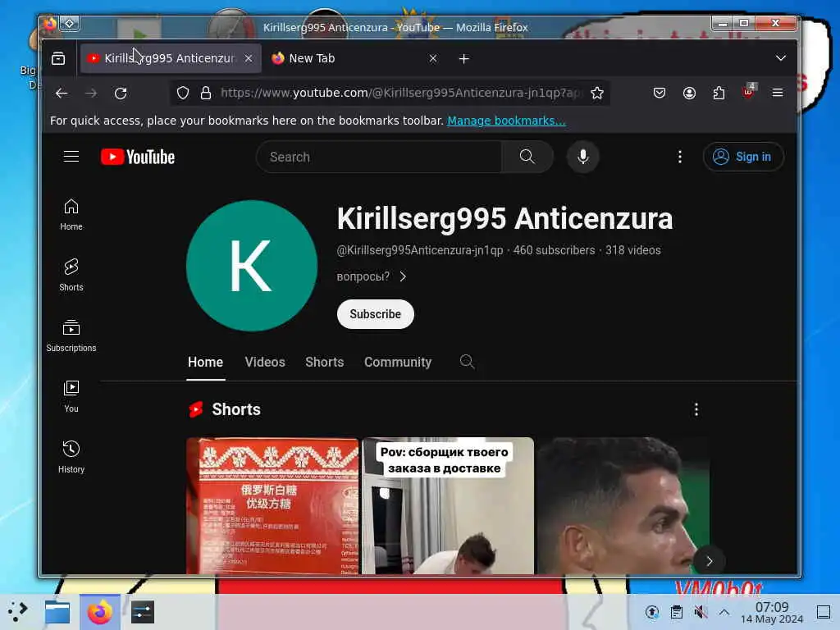This screenshot has width=840, height=630.
Task: Click the Firefox taskbar icon
Action: coord(100,612)
